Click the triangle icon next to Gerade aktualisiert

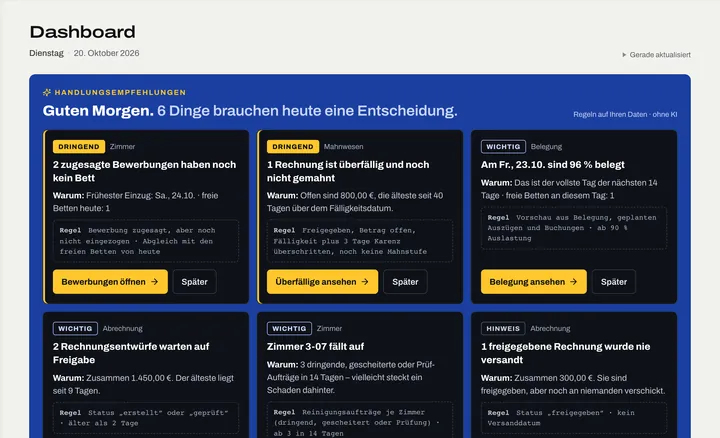pyautogui.click(x=624, y=55)
